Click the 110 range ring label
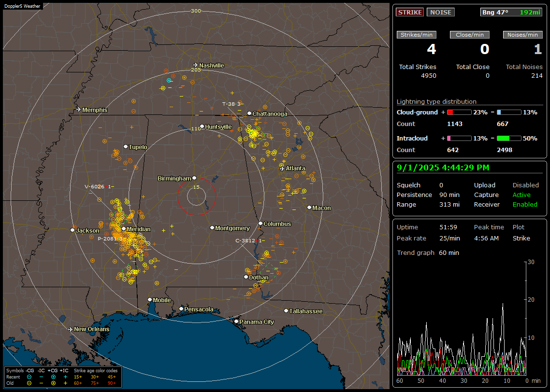This screenshot has width=550, height=392. pos(196,128)
